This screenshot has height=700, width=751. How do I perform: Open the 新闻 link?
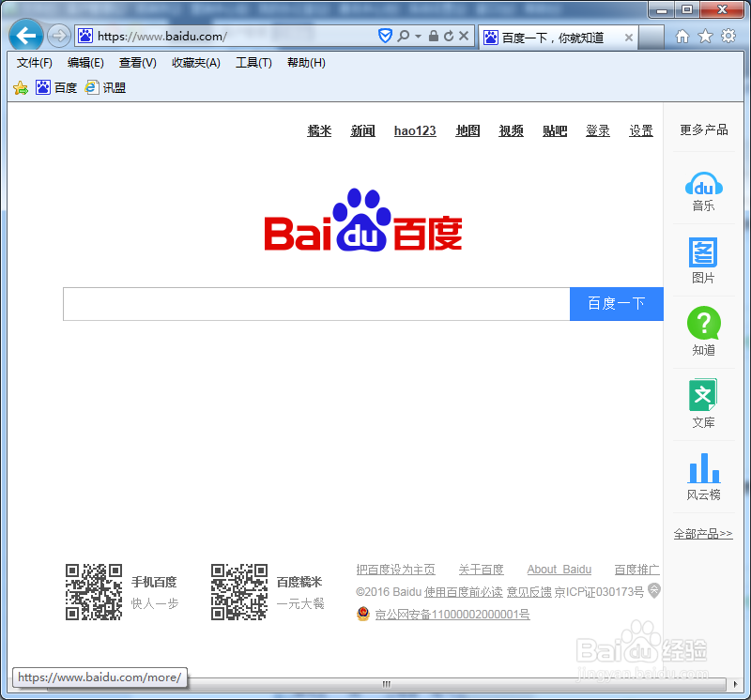362,130
